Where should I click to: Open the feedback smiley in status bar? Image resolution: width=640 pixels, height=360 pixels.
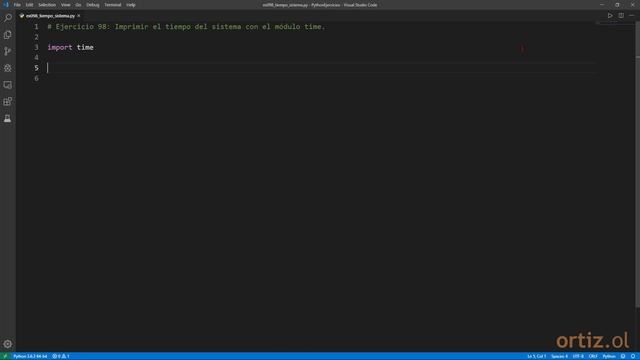click(x=623, y=356)
